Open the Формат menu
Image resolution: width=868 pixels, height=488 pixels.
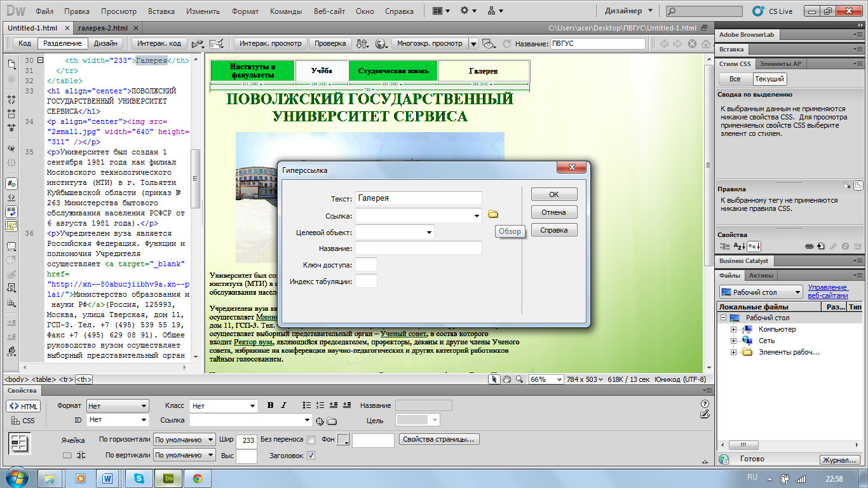click(245, 11)
